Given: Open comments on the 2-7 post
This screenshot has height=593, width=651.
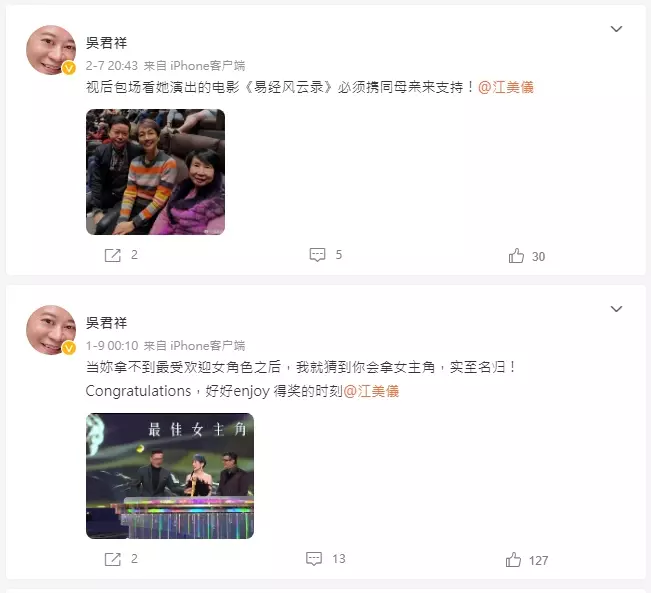Looking at the screenshot, I should point(317,255).
